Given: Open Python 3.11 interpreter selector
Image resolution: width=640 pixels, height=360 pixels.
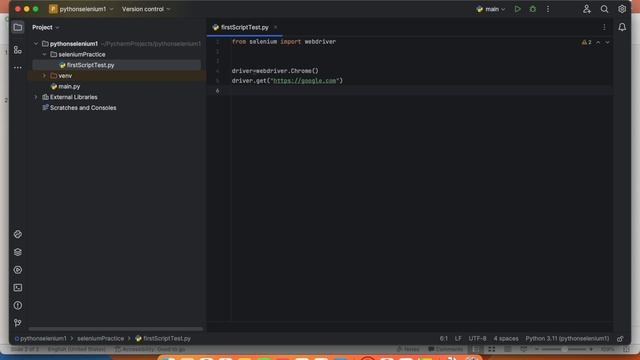Looking at the screenshot, I should pos(567,338).
